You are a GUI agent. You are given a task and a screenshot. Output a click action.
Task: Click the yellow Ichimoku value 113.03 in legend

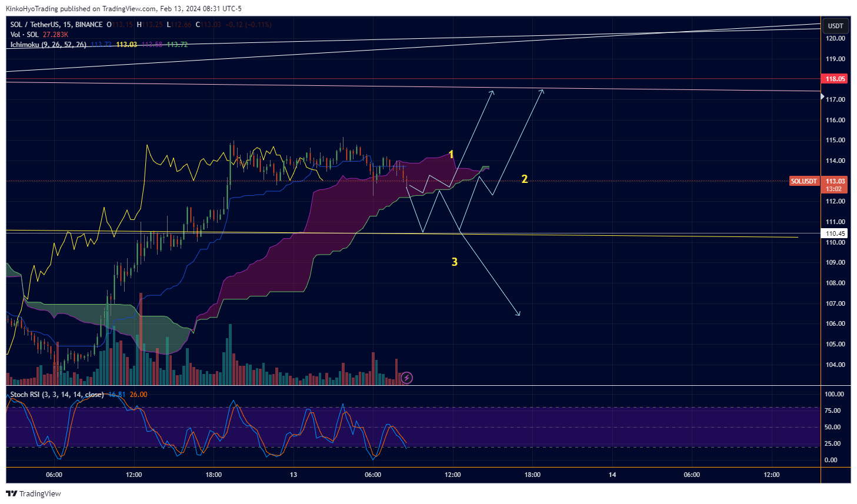(x=126, y=45)
